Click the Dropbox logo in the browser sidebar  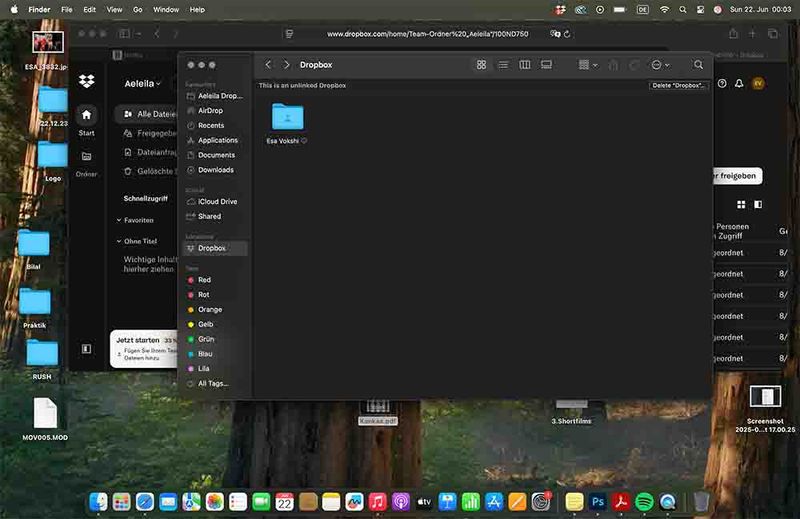point(87,83)
